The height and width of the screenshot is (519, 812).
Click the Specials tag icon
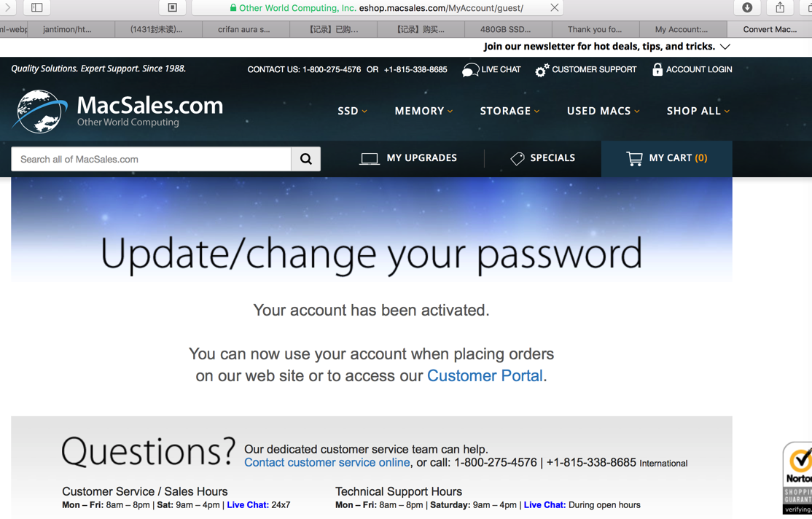tap(518, 158)
